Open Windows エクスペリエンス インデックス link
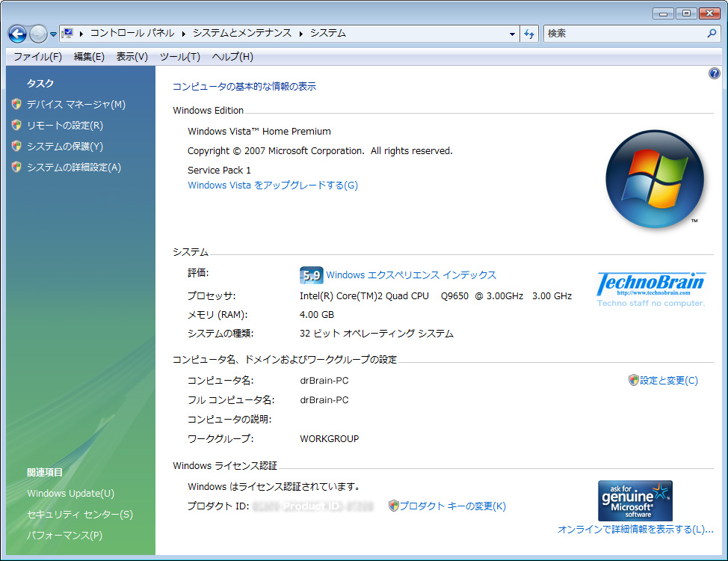 (x=411, y=275)
